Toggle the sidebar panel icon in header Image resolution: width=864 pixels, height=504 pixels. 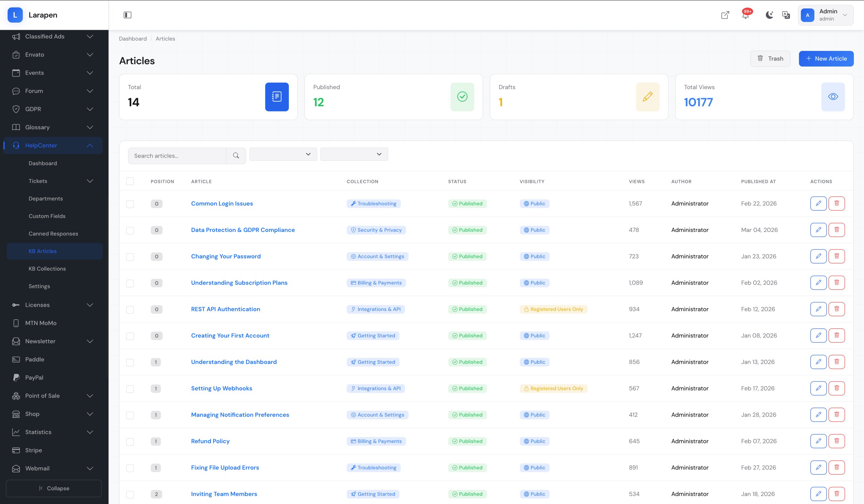pos(127,15)
